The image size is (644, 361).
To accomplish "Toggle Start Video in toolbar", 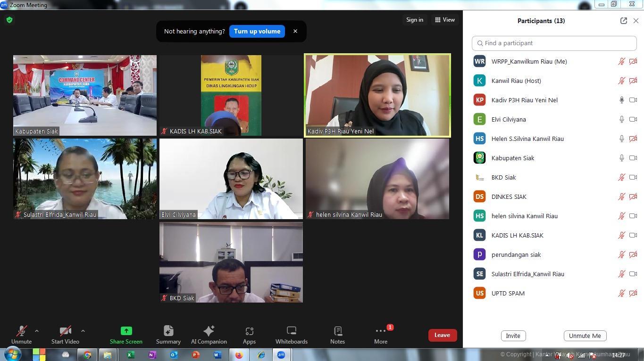I will (65, 335).
